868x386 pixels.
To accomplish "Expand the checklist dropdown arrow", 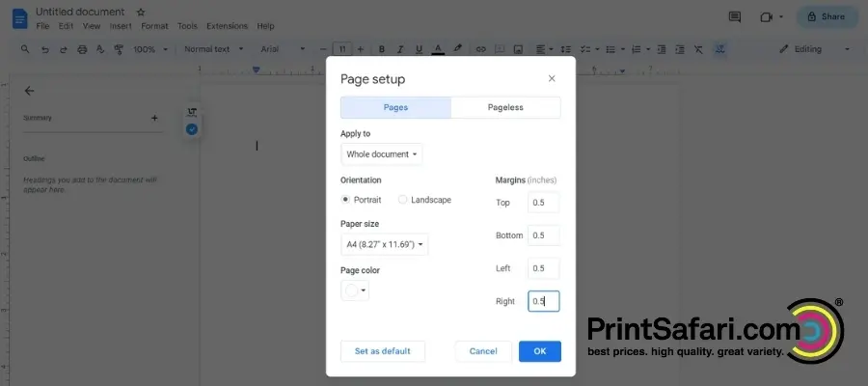I will click(x=597, y=49).
